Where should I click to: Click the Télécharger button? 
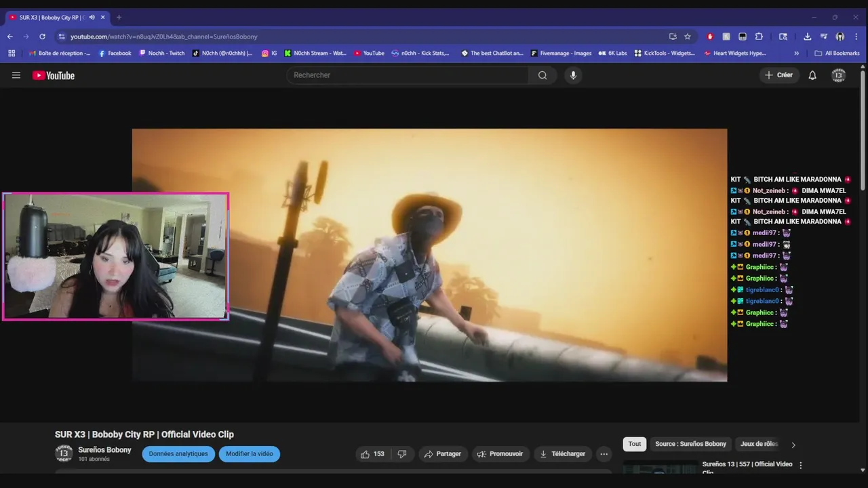coord(563,454)
